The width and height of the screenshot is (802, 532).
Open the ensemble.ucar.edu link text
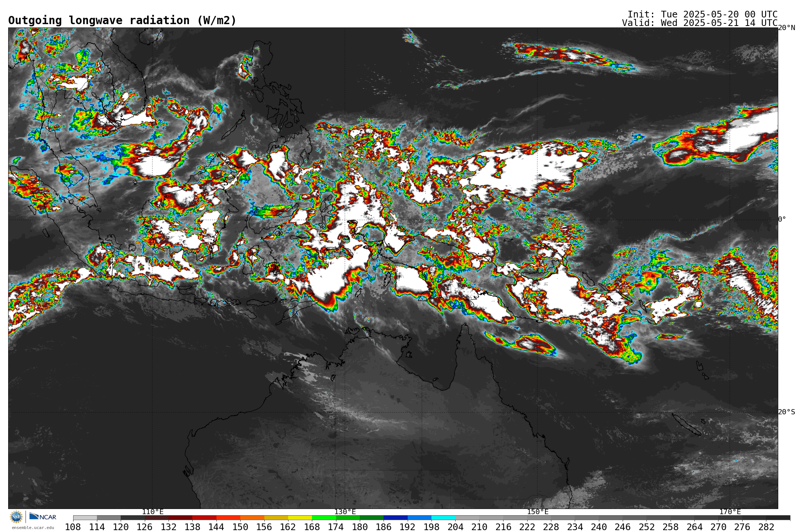coord(33,528)
